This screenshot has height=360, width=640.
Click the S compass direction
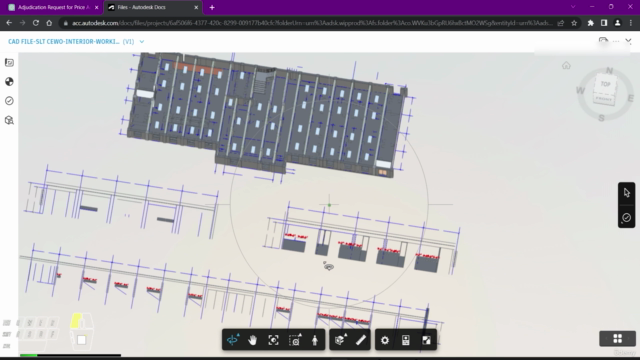point(601,118)
